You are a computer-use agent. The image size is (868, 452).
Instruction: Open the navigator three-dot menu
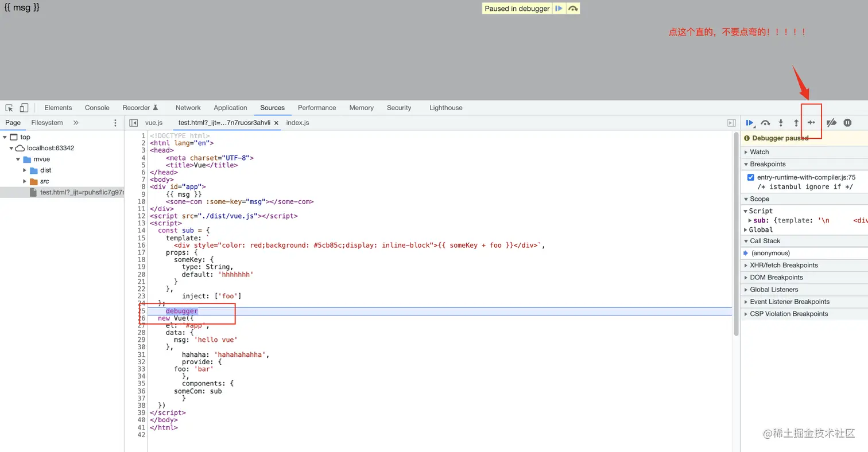click(x=115, y=123)
